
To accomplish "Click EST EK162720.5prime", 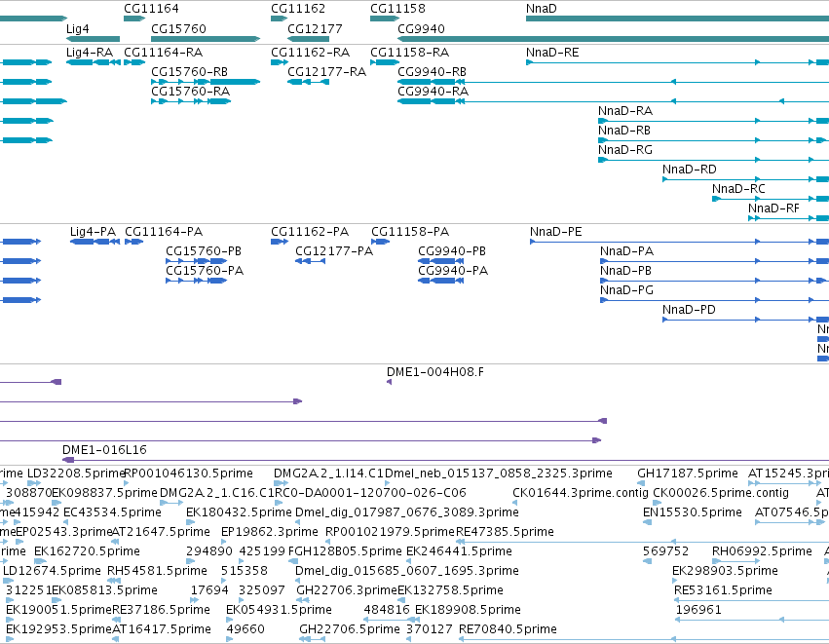I will coord(88,551).
